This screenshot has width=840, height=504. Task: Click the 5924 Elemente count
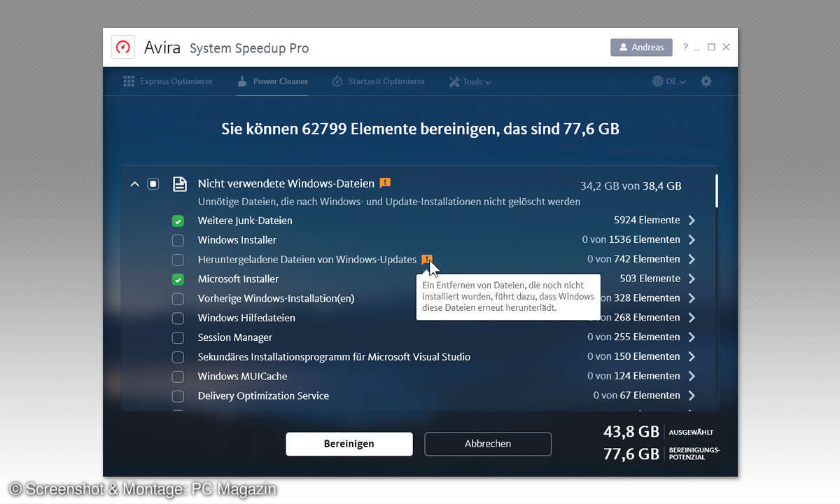click(x=647, y=220)
